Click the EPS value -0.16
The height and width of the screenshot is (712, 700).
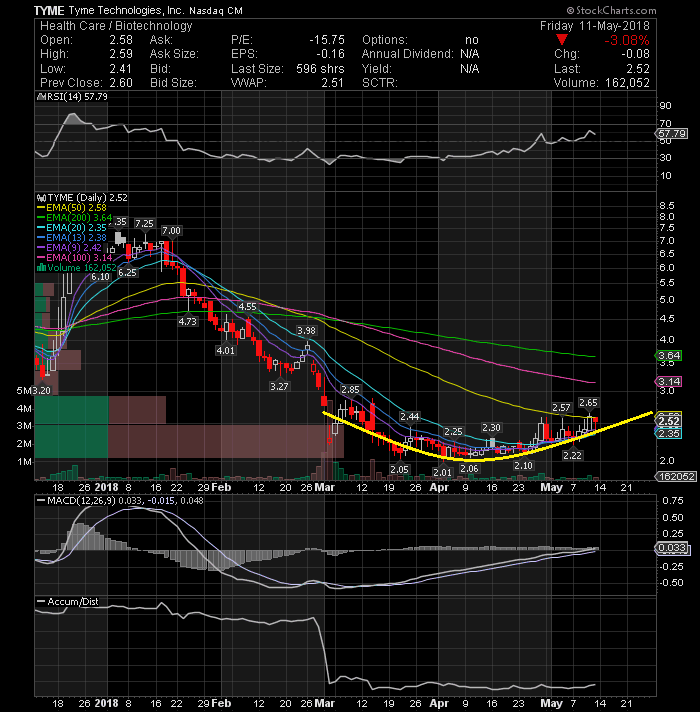pos(330,54)
